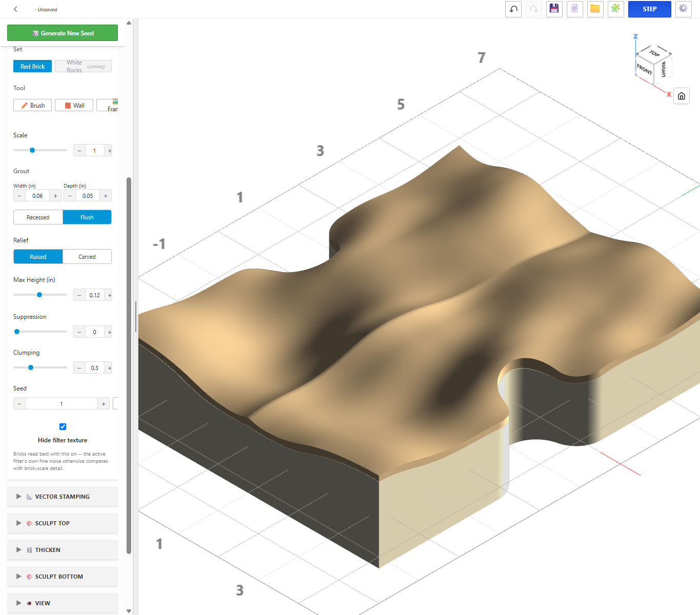The image size is (700, 615).
Task: Click the Seed input field
Action: point(61,404)
